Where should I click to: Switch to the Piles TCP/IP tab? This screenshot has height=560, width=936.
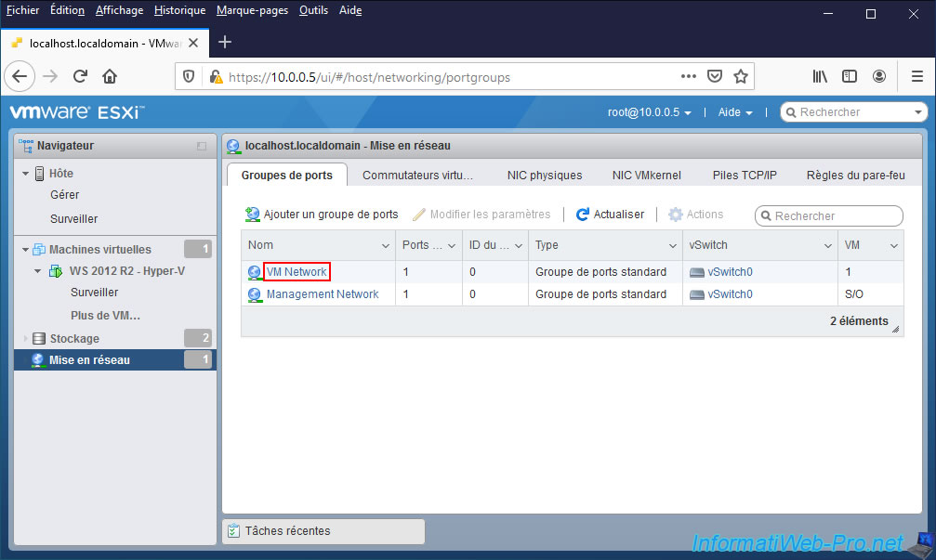point(745,176)
